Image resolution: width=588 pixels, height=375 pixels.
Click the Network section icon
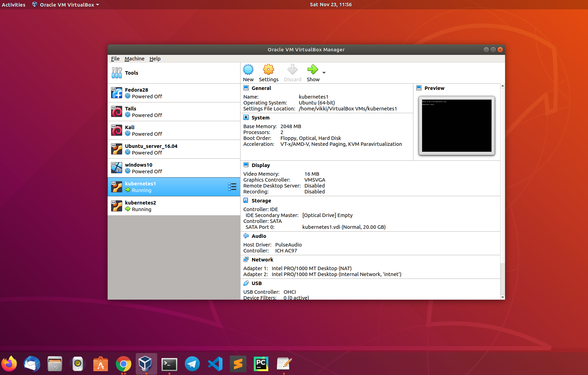coord(246,259)
